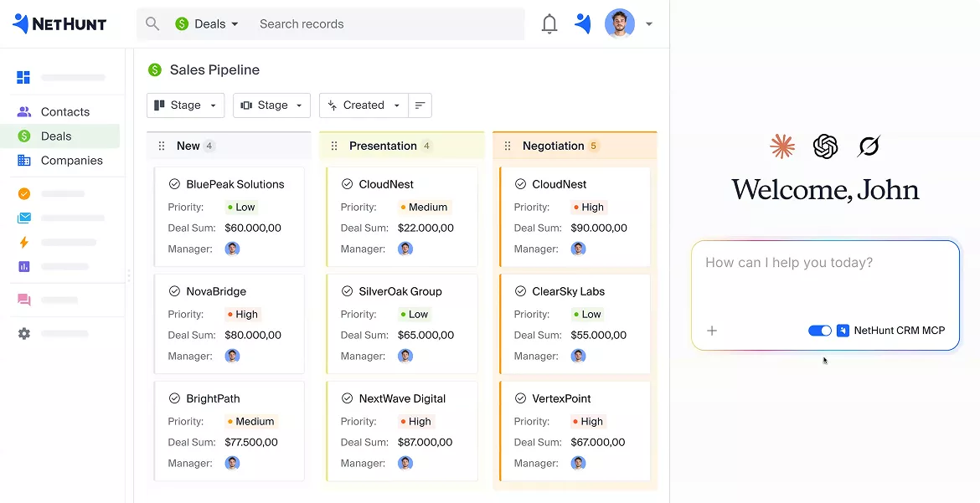Click the plus attachment icon in chat
The height and width of the screenshot is (503, 980).
click(712, 331)
